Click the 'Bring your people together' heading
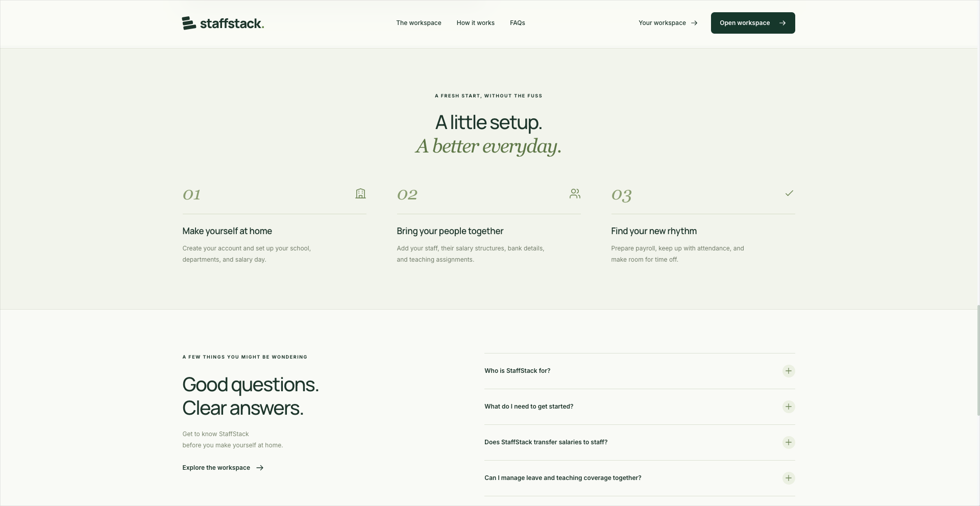The image size is (980, 506). pyautogui.click(x=450, y=231)
